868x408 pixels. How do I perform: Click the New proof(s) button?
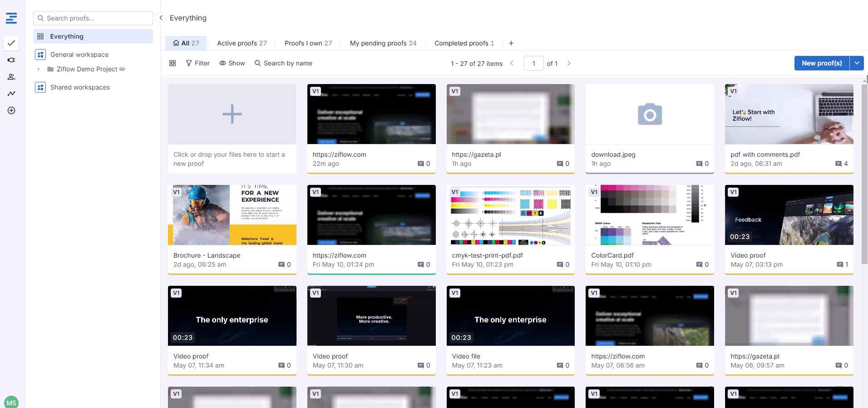(x=821, y=63)
